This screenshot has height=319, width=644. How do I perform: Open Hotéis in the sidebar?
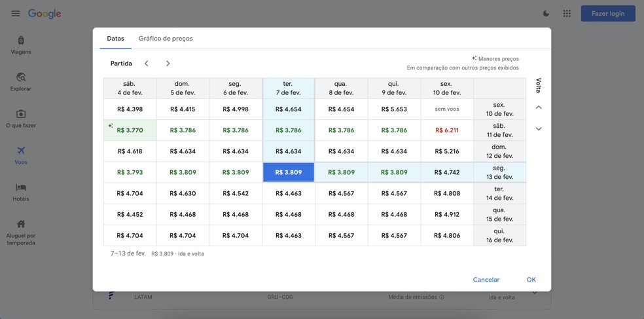click(x=22, y=191)
